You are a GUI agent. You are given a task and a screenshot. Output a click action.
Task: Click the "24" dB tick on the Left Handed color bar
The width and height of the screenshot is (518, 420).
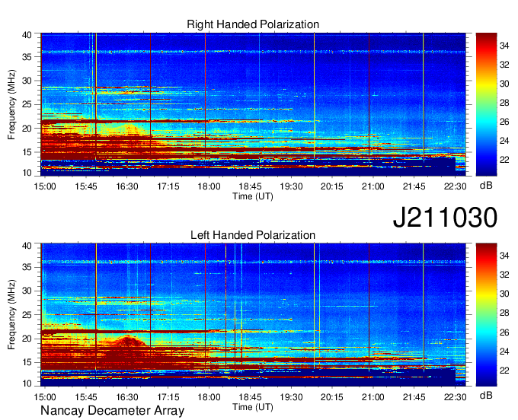(504, 352)
